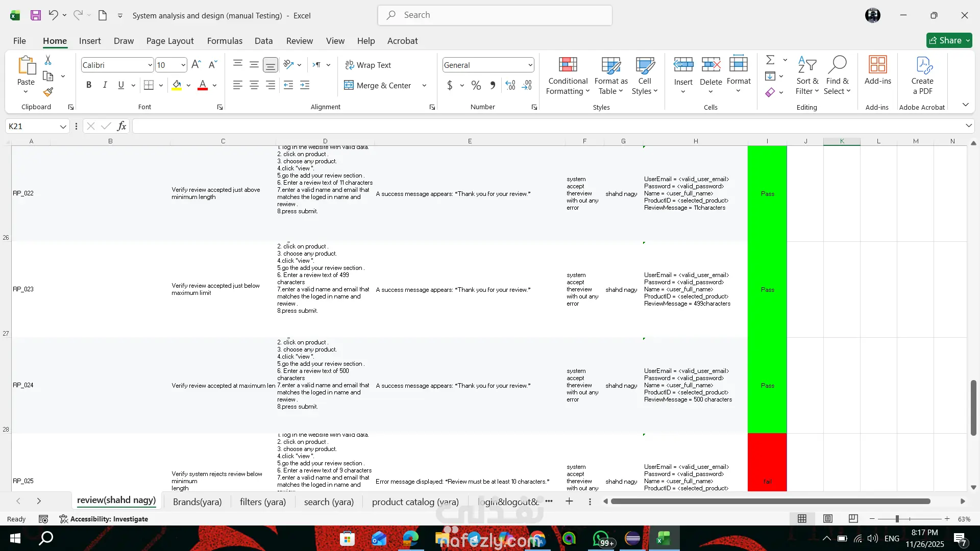Viewport: 980px width, 551px height.
Task: Expand the Name Box dropdown arrow
Action: 63,127
